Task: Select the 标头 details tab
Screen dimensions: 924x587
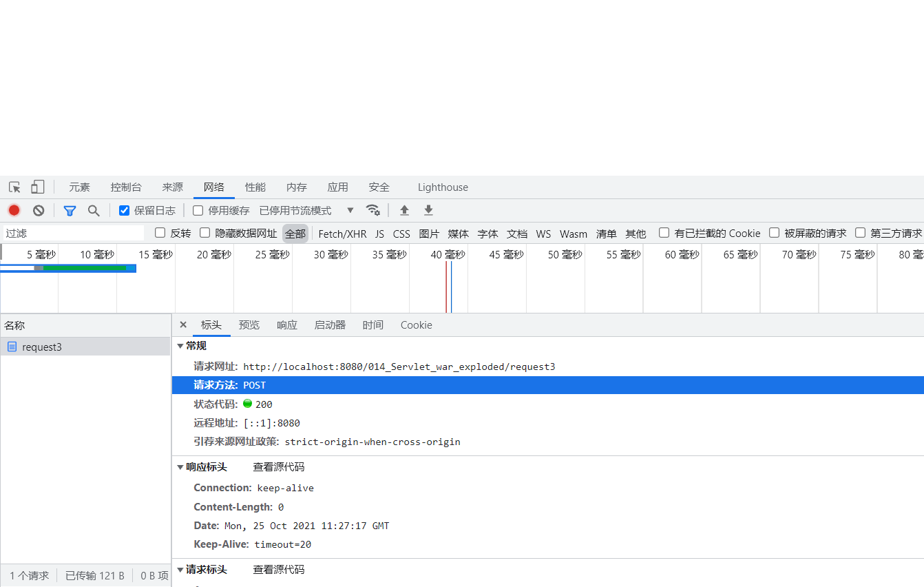Action: (x=211, y=325)
